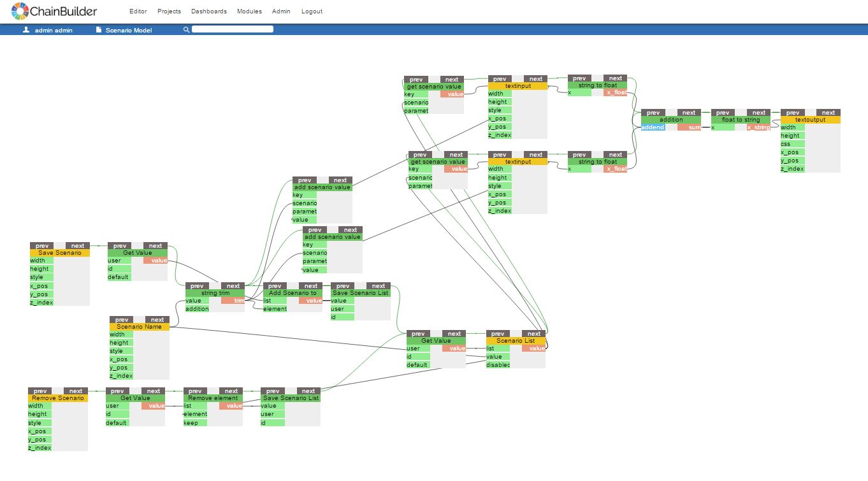Screen dimensions: 868x481
Task: Open the Admin menu
Action: click(281, 11)
